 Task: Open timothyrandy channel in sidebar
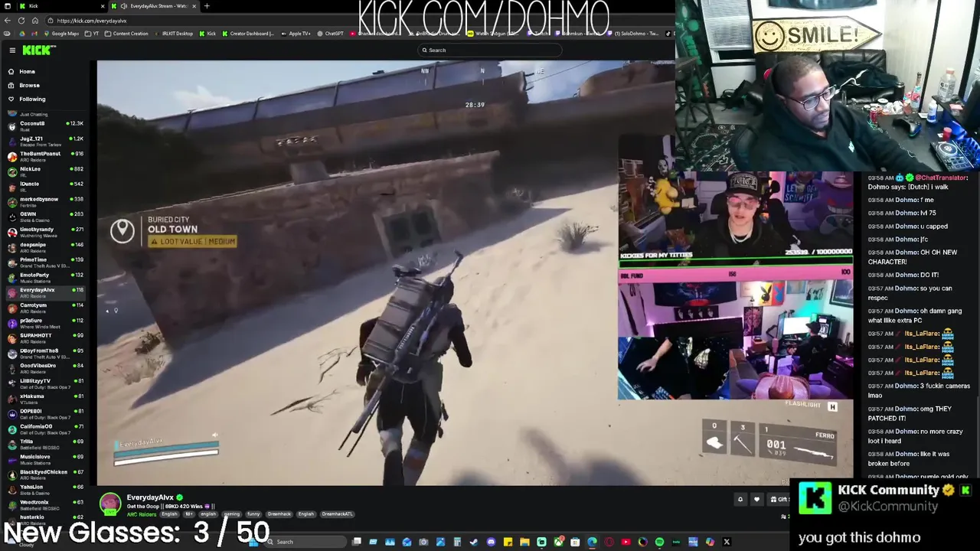(x=46, y=232)
